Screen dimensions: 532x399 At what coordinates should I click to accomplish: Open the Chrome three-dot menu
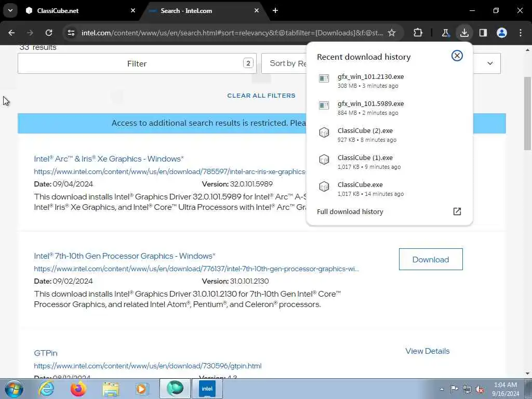521,33
